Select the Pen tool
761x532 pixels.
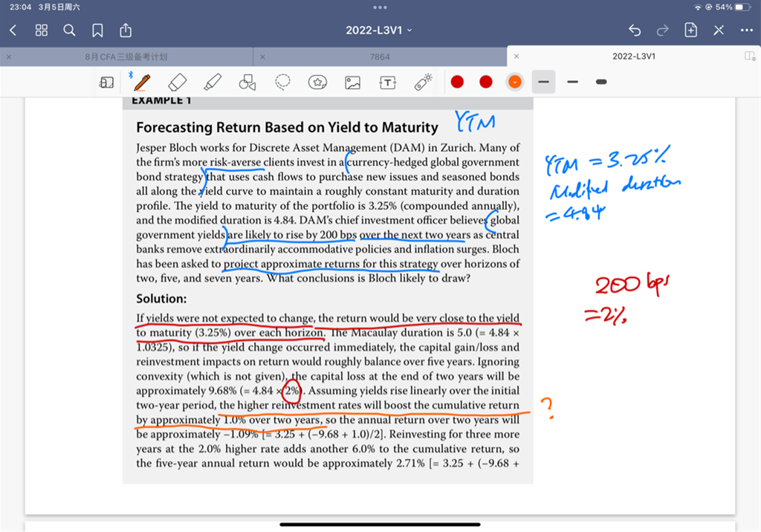tap(141, 82)
